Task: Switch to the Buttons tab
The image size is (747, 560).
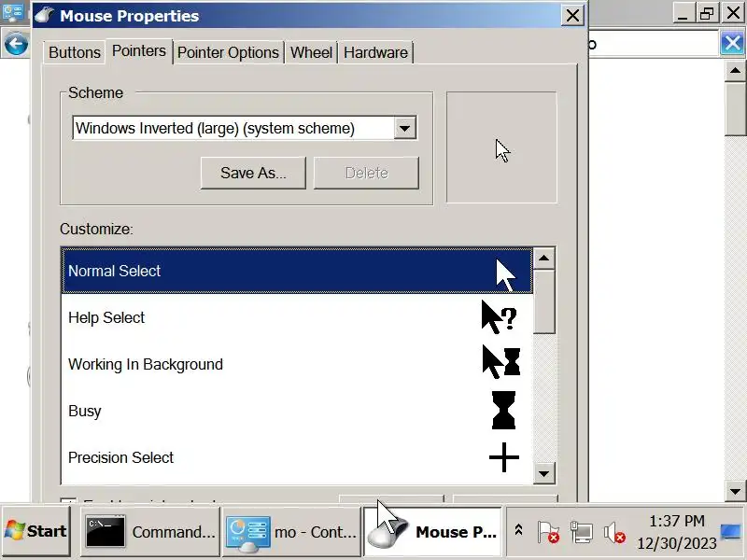Action: 75,52
